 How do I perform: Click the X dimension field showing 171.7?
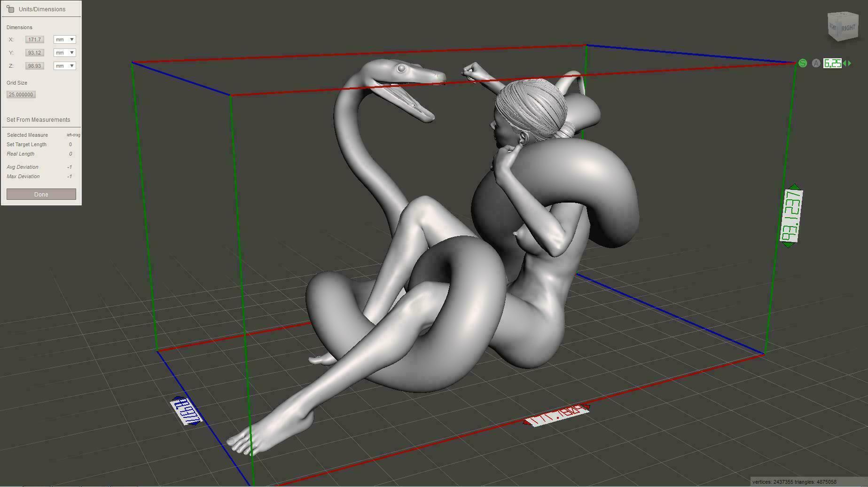(x=34, y=39)
